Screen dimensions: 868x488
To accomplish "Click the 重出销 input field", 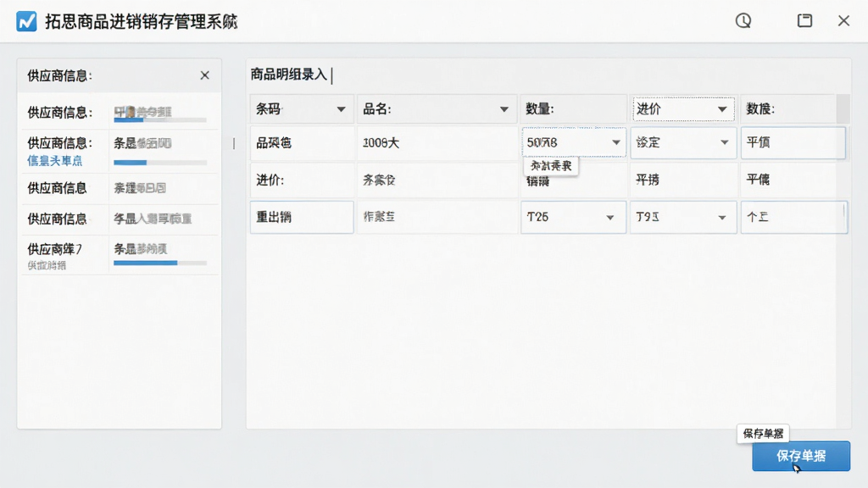I will pyautogui.click(x=302, y=217).
